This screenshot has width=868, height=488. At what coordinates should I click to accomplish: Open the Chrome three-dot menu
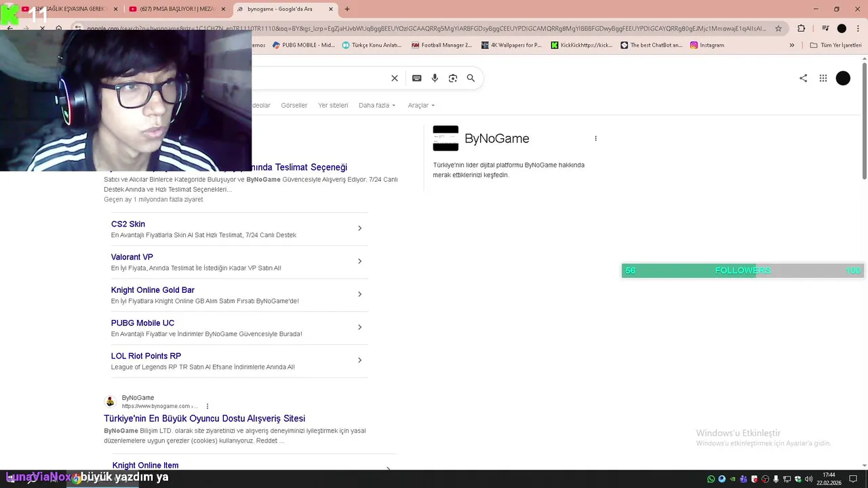click(x=858, y=28)
